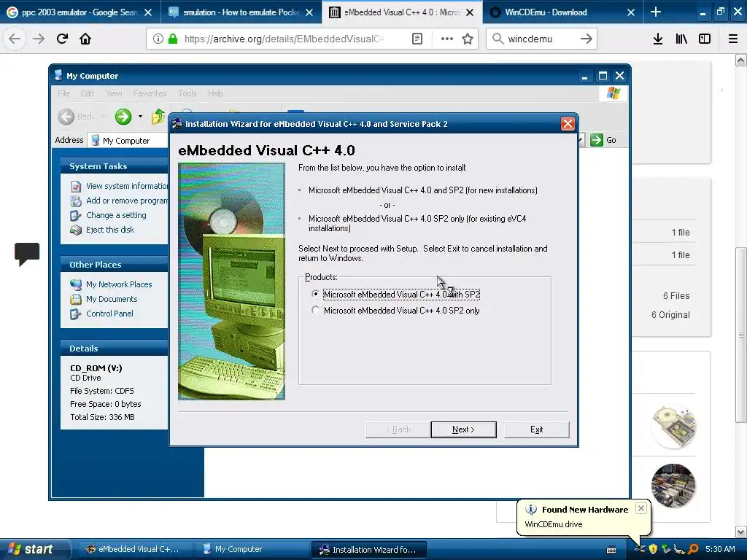Open a new browser tab

(656, 12)
